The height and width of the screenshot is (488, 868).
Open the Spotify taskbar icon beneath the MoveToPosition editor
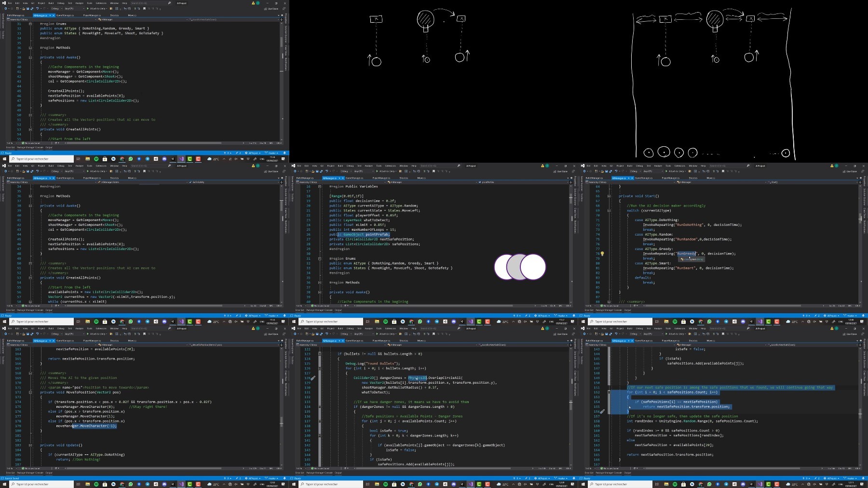(96, 484)
